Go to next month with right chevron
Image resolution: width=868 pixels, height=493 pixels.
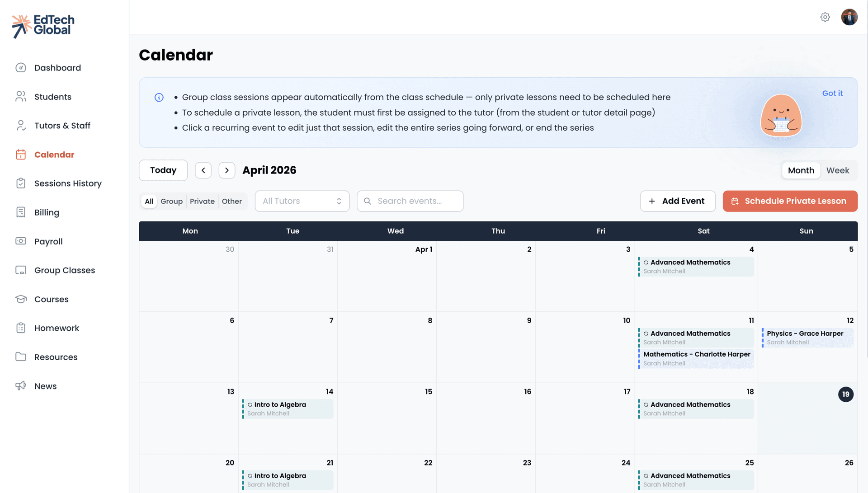(227, 170)
